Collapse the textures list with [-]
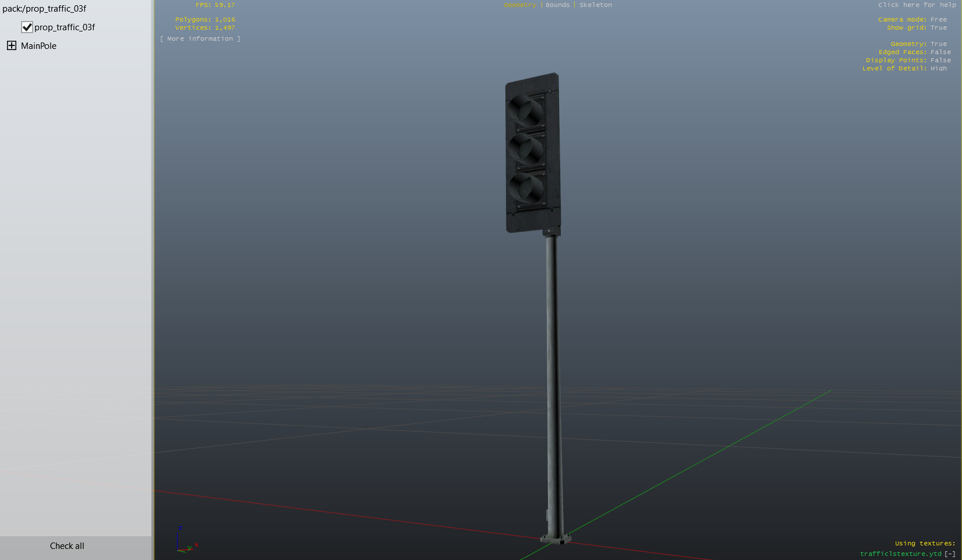 pos(950,554)
